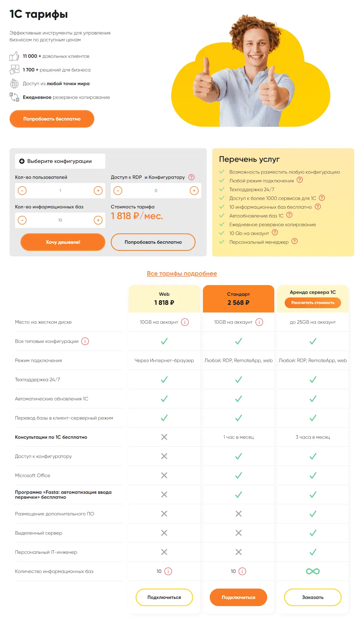Open the Все тарифы подробнее link
Screen dimensions: 364x625
182,273
